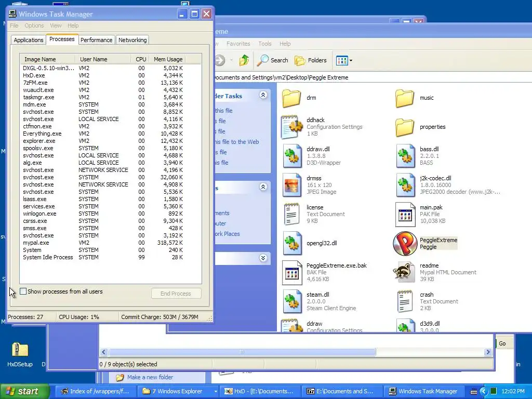This screenshot has width=532, height=399.
Task: Select the System Idle Process row
Action: [x=103, y=257]
